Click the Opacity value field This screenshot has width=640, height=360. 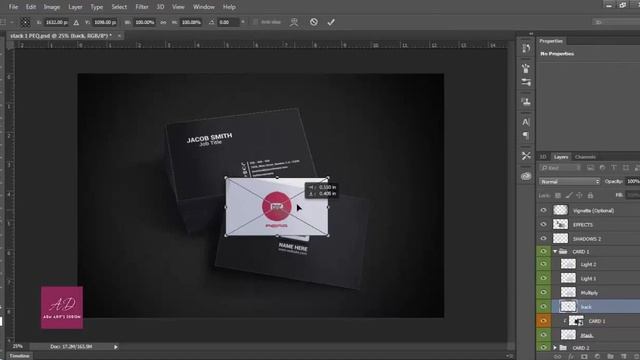pos(633,181)
